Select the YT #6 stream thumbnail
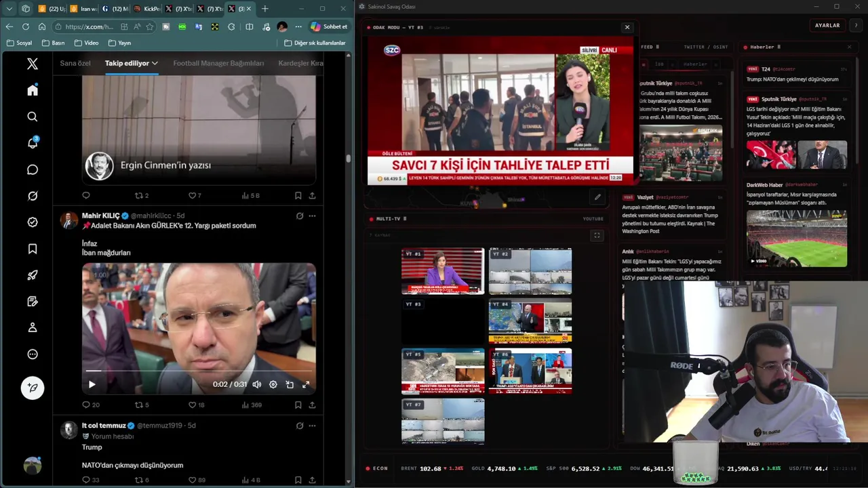The height and width of the screenshot is (488, 868). (530, 371)
